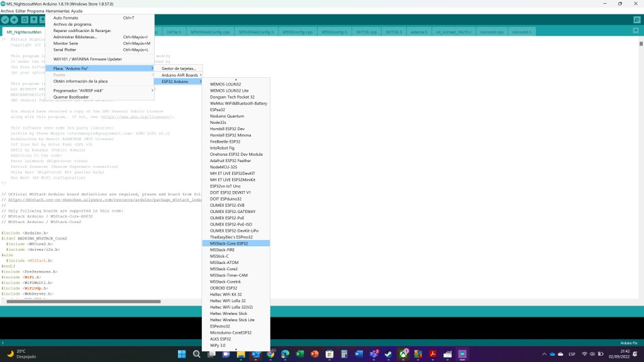644x362 pixels.
Task: Open the Serial Monitor magnifier icon
Action: pyautogui.click(x=636, y=20)
